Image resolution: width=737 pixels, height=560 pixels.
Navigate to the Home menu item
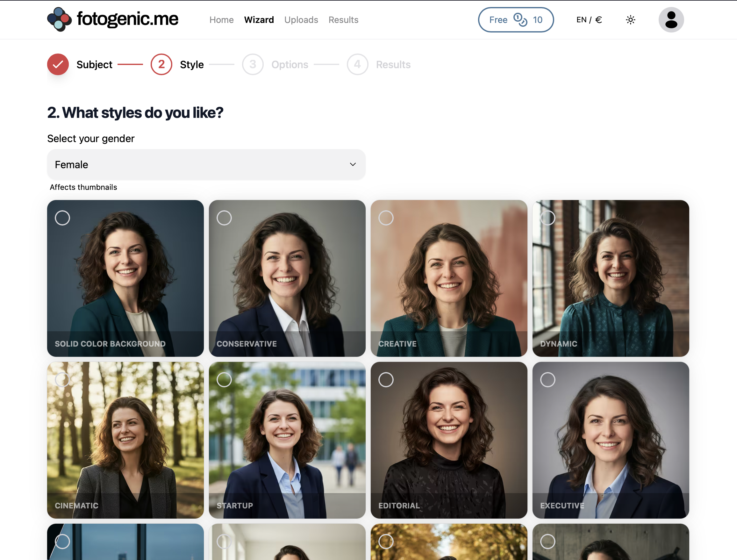click(221, 20)
